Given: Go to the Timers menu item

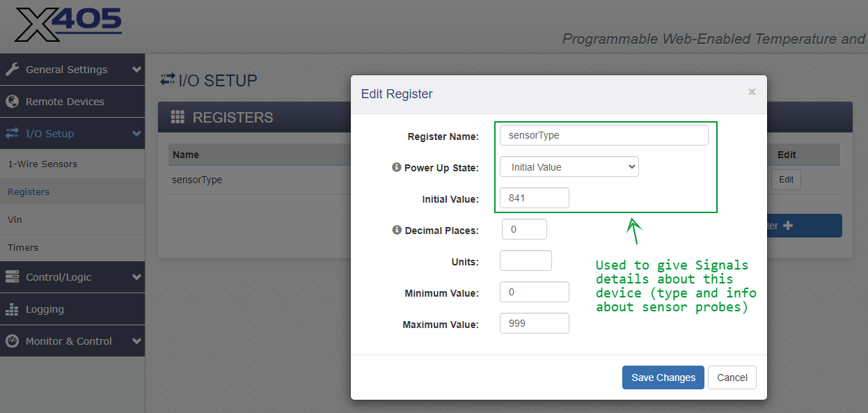Looking at the screenshot, I should pos(23,248).
